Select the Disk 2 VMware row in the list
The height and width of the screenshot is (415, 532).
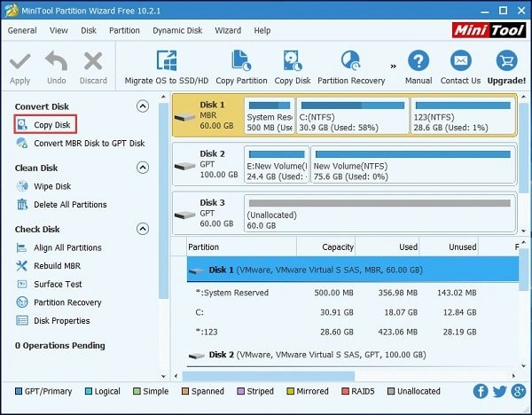353,355
